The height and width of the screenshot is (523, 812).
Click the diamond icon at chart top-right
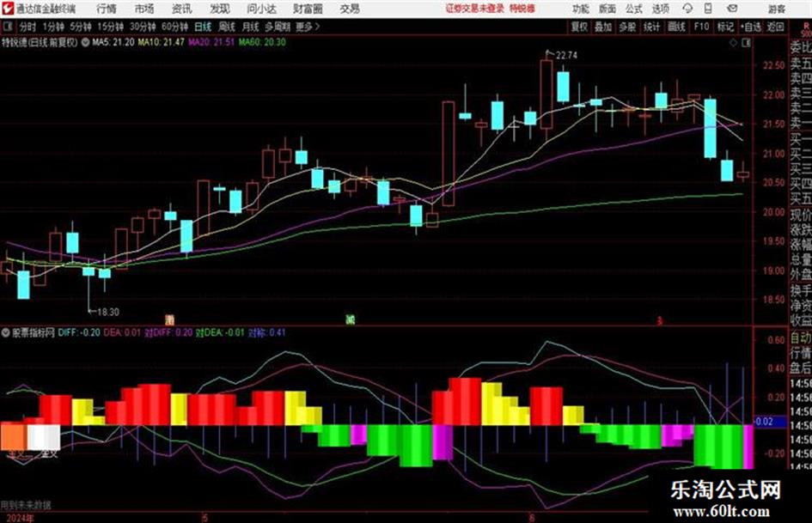coord(733,43)
